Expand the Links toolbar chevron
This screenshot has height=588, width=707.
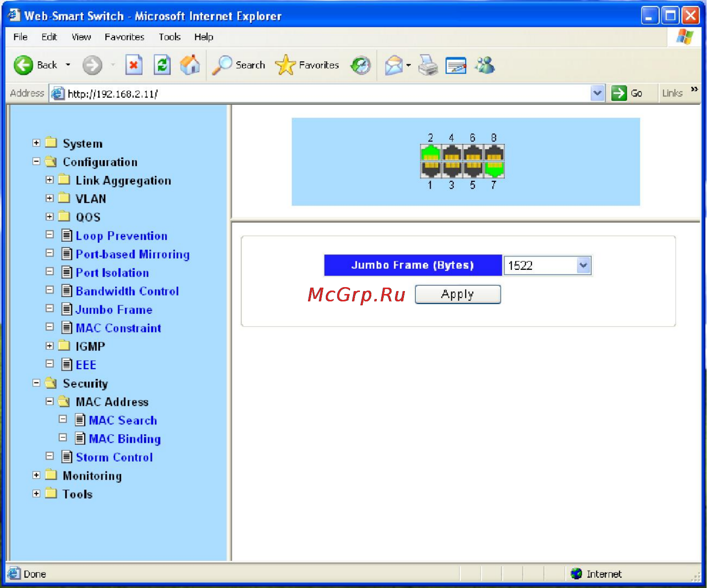(694, 89)
